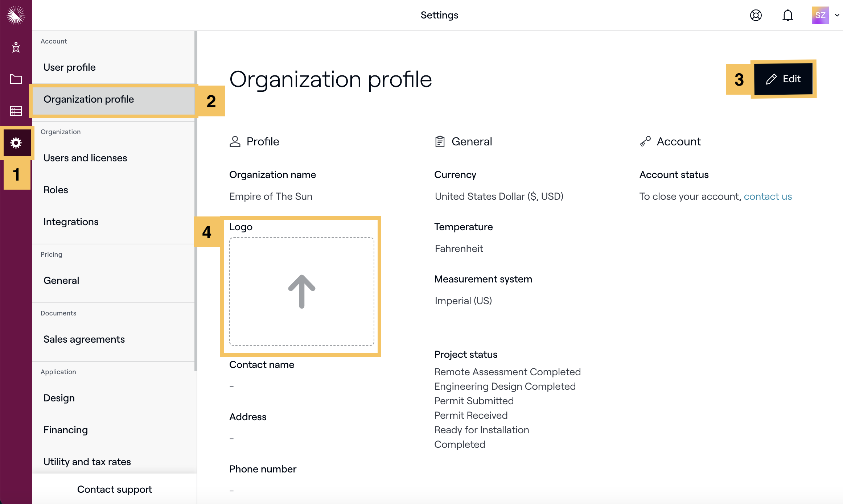Expand the user account dropdown chevron

[837, 15]
